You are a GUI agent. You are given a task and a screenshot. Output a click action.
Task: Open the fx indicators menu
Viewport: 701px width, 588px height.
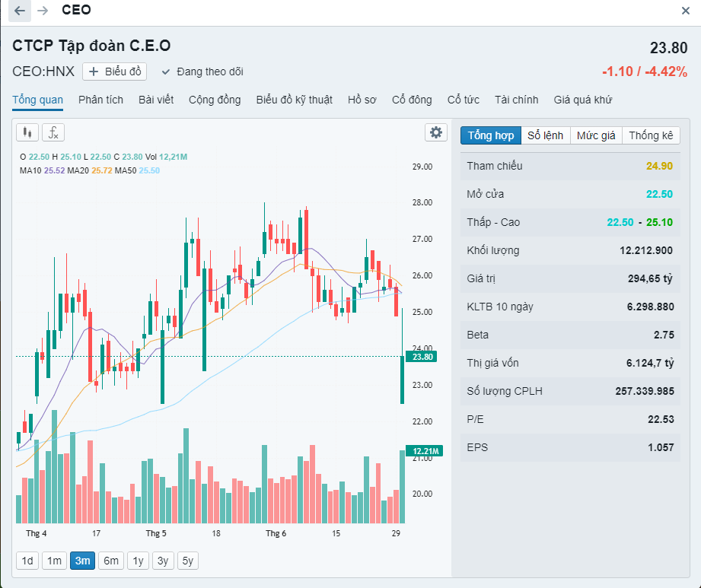[x=53, y=132]
